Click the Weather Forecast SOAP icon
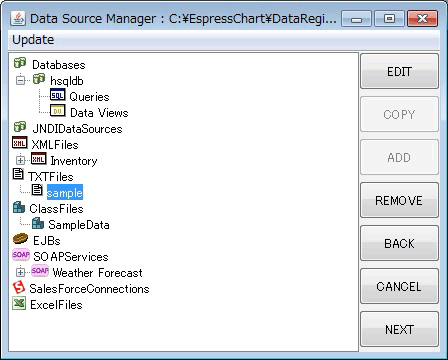448x360 pixels. point(40,271)
